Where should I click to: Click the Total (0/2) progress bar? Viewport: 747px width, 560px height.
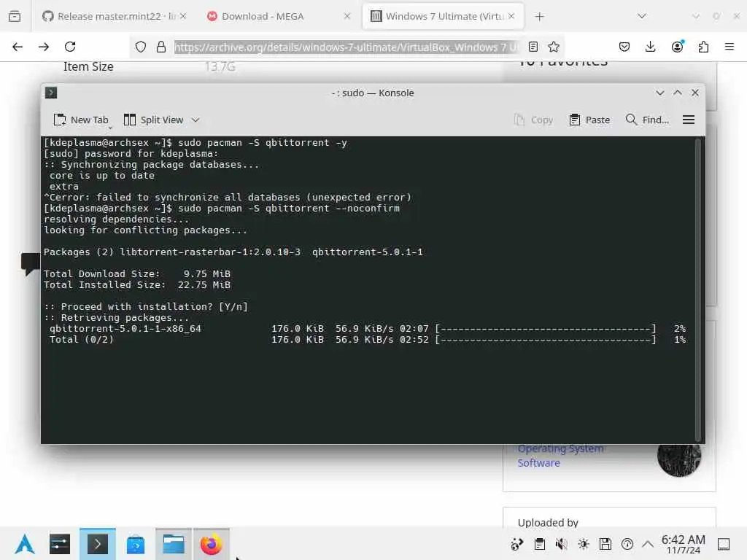pos(546,340)
